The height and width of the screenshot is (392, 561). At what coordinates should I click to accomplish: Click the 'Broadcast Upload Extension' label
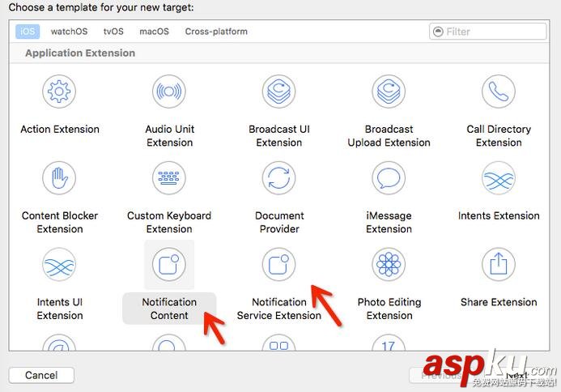[389, 136]
